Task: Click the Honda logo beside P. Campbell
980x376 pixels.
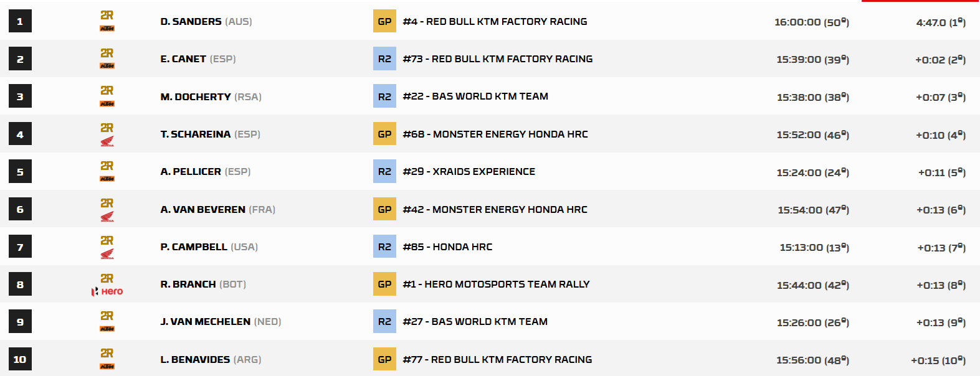Action: (107, 254)
